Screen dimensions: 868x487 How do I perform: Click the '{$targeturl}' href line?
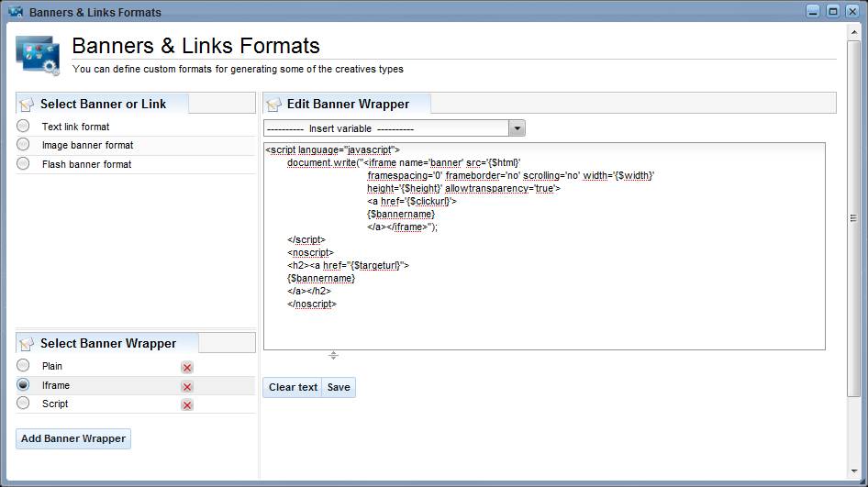(348, 266)
